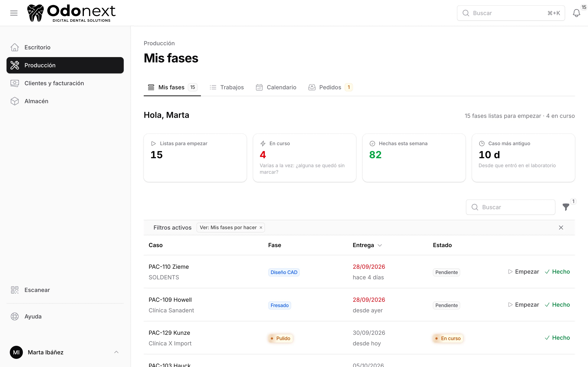Remove 'Ver: Mis fases por hacer' filter chip
Viewport: 588px width, 367px height.
pyautogui.click(x=261, y=228)
